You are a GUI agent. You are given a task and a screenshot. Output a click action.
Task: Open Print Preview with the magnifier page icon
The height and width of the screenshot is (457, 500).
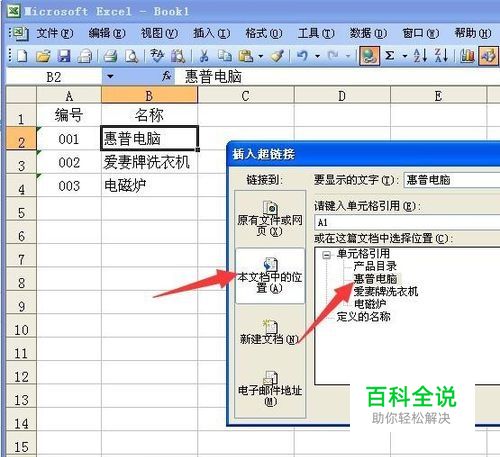click(131, 56)
